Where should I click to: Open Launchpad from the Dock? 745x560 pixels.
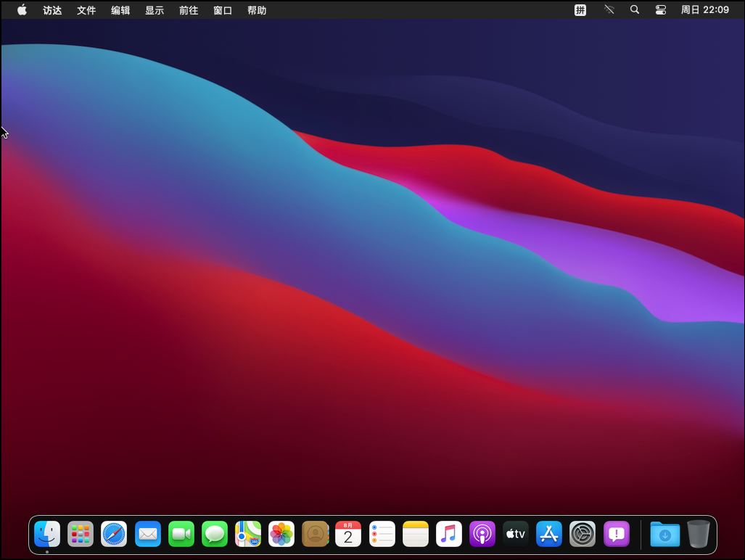coord(81,534)
